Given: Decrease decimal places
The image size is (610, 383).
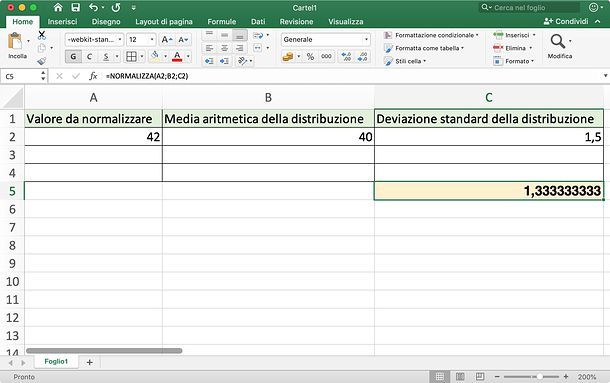Looking at the screenshot, I should 363,57.
